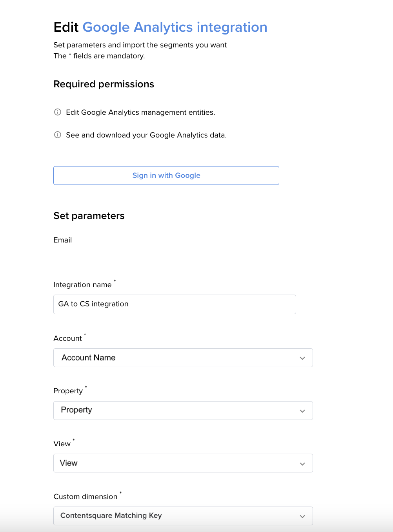Click the info icon beside download Google Analytics data
This screenshot has height=532, width=393.
[58, 135]
